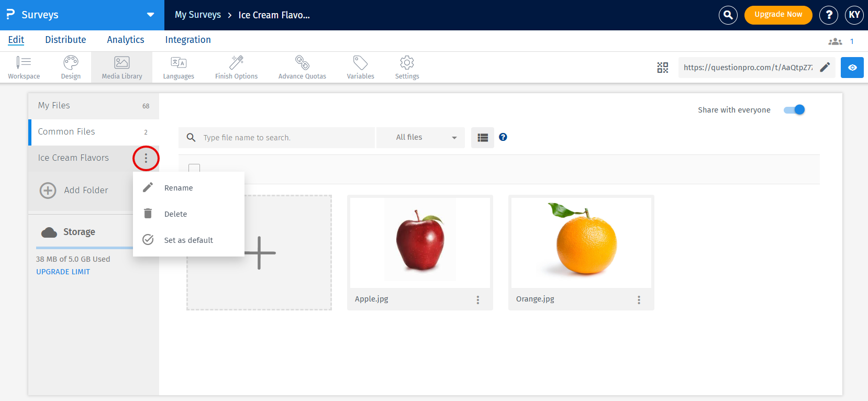The image size is (868, 401).
Task: Open the Workspace tool
Action: (x=24, y=68)
